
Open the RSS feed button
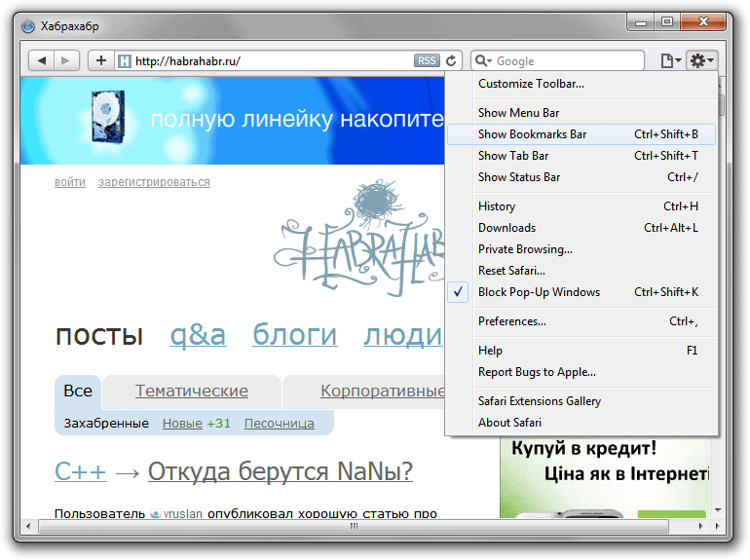(x=427, y=60)
